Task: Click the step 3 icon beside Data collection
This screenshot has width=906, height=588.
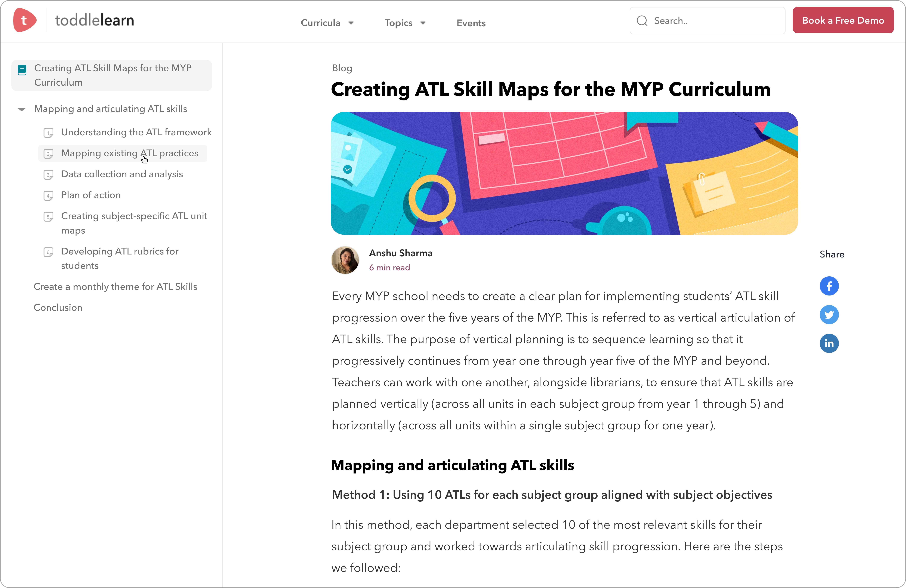Action: pyautogui.click(x=48, y=175)
